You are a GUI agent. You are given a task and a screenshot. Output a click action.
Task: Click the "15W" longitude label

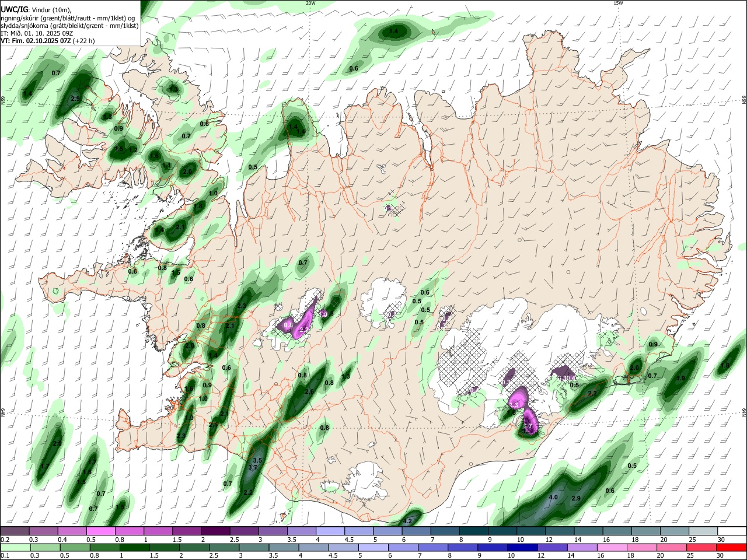pyautogui.click(x=617, y=3)
